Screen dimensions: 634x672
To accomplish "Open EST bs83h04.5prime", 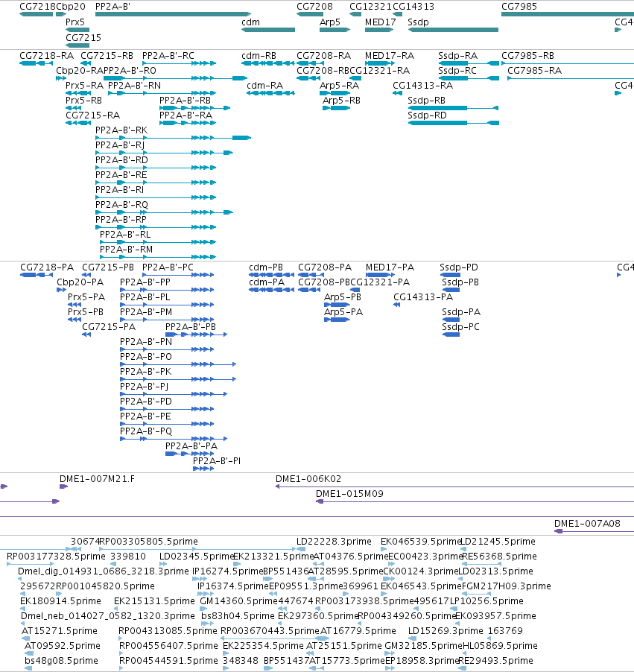I will [238, 616].
